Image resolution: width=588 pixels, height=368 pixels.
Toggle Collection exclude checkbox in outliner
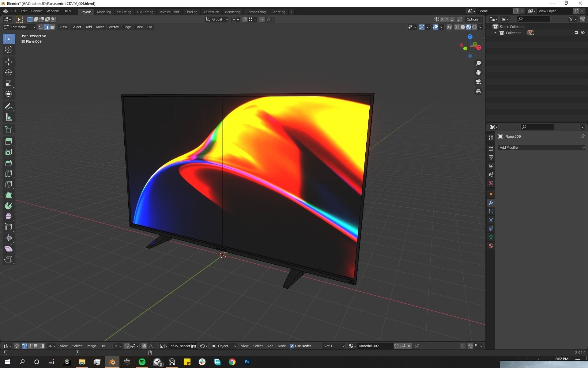[x=576, y=33]
